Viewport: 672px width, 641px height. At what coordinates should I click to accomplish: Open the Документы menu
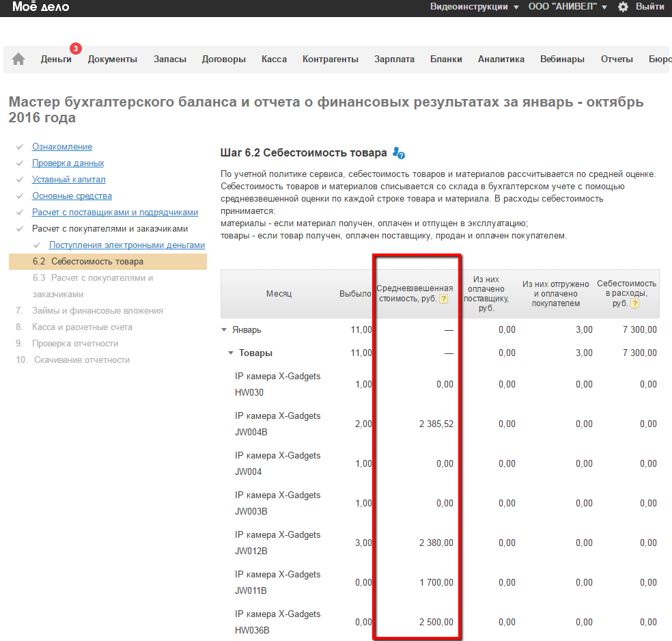[113, 59]
